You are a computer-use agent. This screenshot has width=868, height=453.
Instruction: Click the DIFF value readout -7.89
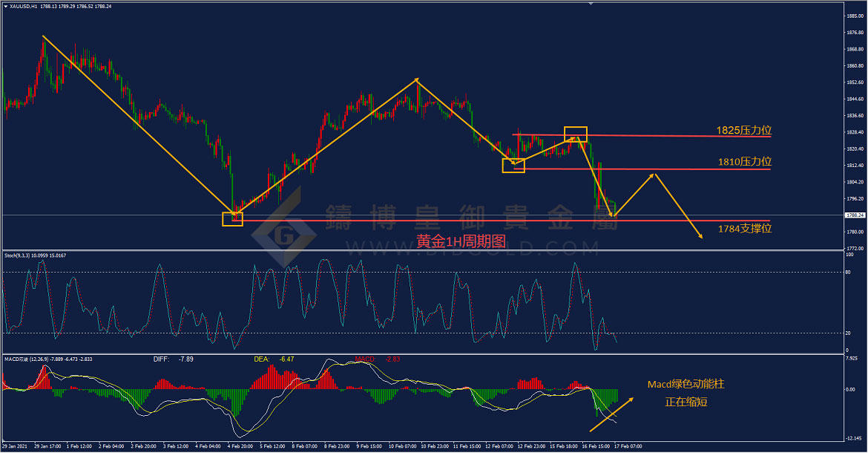pyautogui.click(x=186, y=359)
